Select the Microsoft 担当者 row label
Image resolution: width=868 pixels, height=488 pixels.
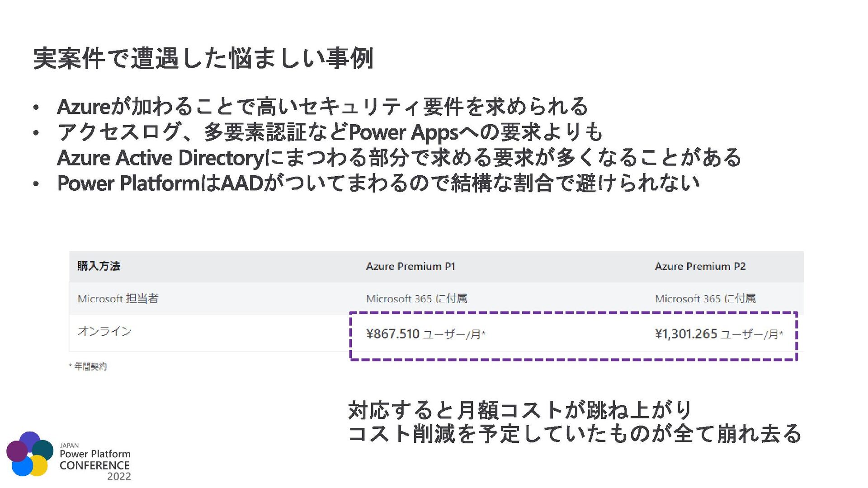(x=118, y=299)
